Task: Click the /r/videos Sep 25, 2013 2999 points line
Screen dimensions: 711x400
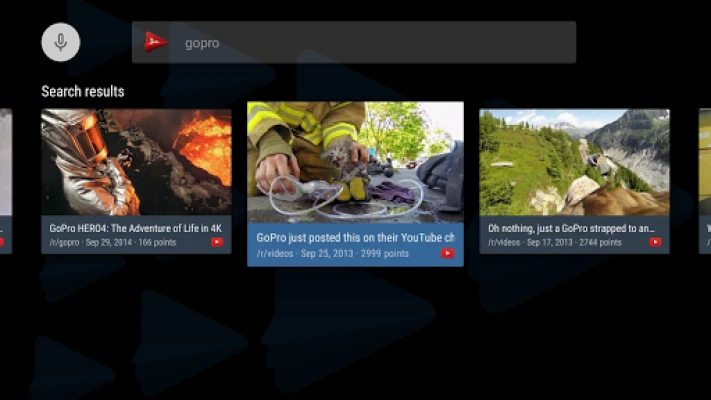Action: coord(332,254)
